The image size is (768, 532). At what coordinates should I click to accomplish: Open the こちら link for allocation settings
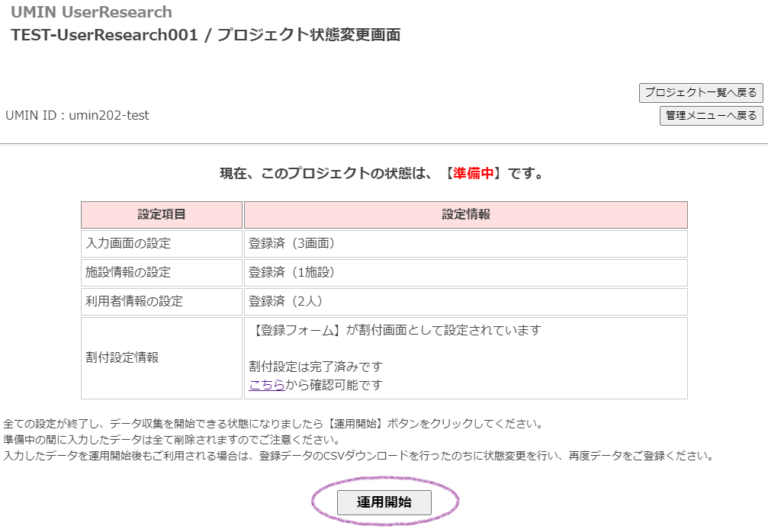(x=266, y=385)
